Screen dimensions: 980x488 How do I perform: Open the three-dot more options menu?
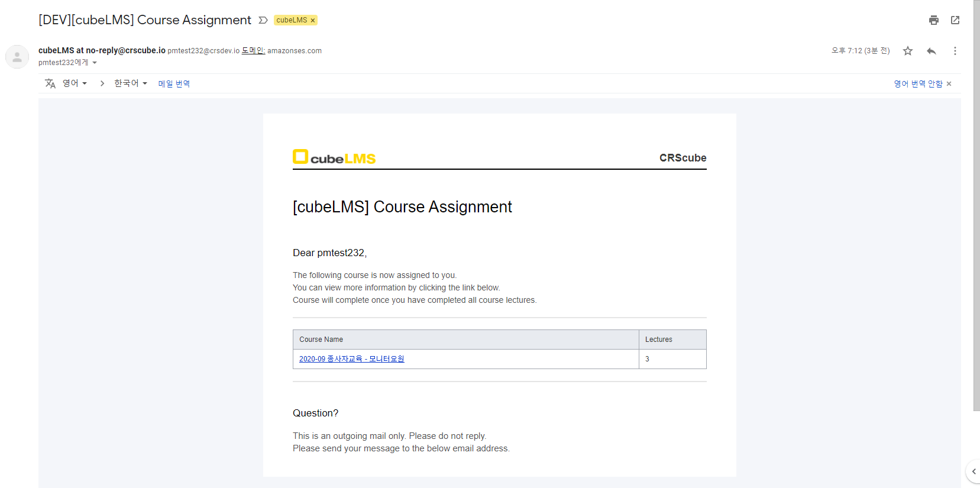click(x=955, y=51)
